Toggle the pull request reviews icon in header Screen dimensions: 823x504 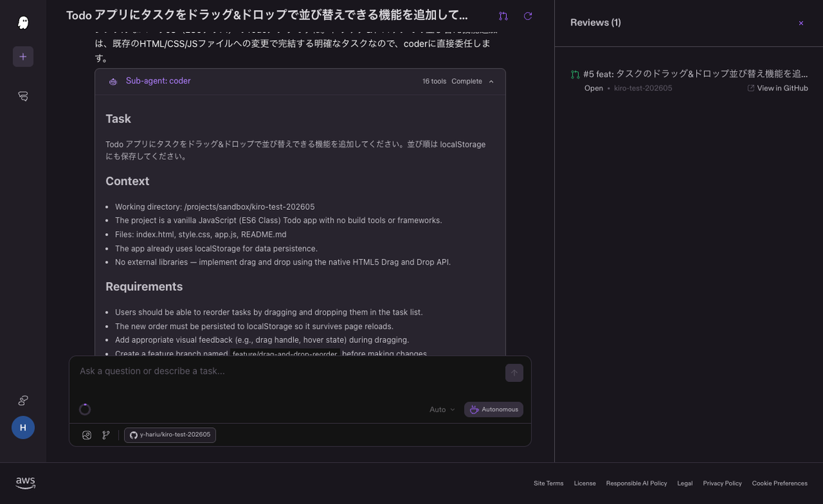[503, 16]
